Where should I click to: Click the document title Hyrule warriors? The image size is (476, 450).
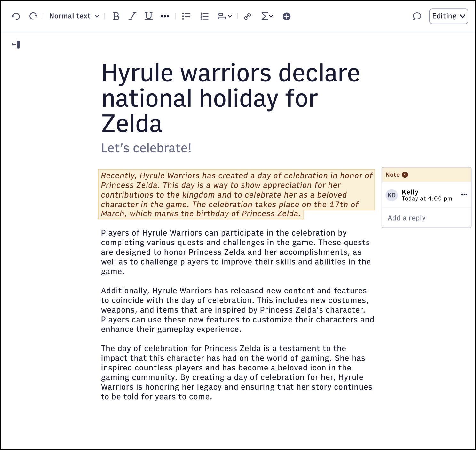pos(231,98)
